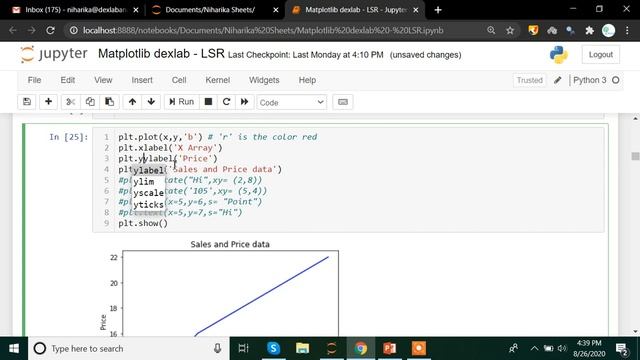Click the taskbar volume speaker icon
The width and height of the screenshot is (640, 360).
pyautogui.click(x=562, y=348)
